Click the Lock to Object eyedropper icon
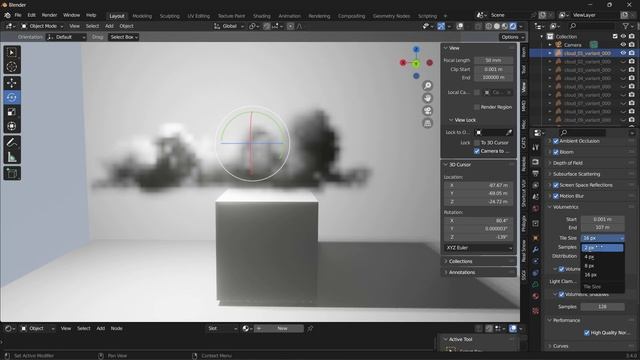The width and height of the screenshot is (640, 360). [x=509, y=132]
